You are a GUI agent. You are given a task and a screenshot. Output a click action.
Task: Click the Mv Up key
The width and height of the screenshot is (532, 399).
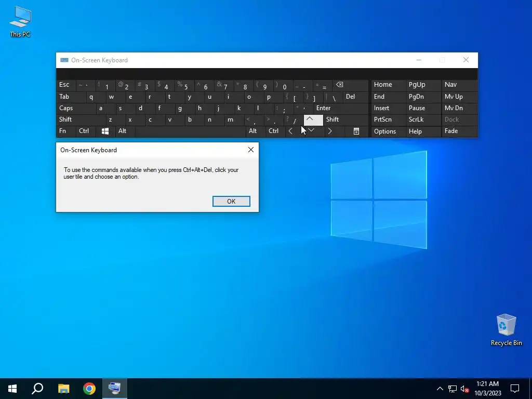pyautogui.click(x=459, y=97)
